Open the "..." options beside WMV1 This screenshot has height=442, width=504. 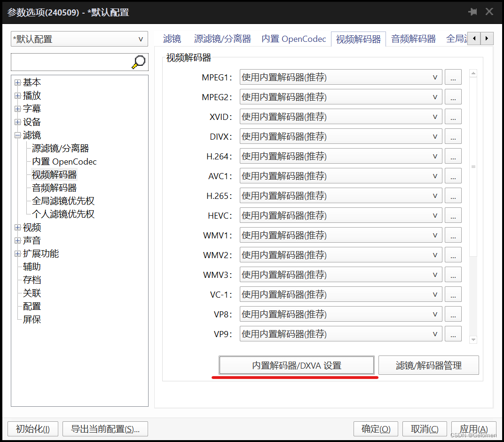click(452, 235)
